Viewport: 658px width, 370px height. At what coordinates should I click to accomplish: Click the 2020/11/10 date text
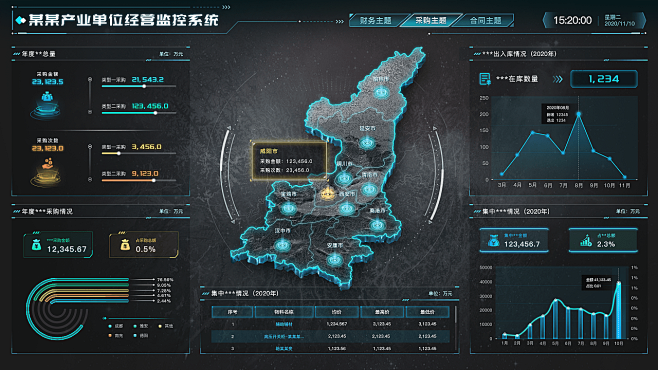click(619, 24)
